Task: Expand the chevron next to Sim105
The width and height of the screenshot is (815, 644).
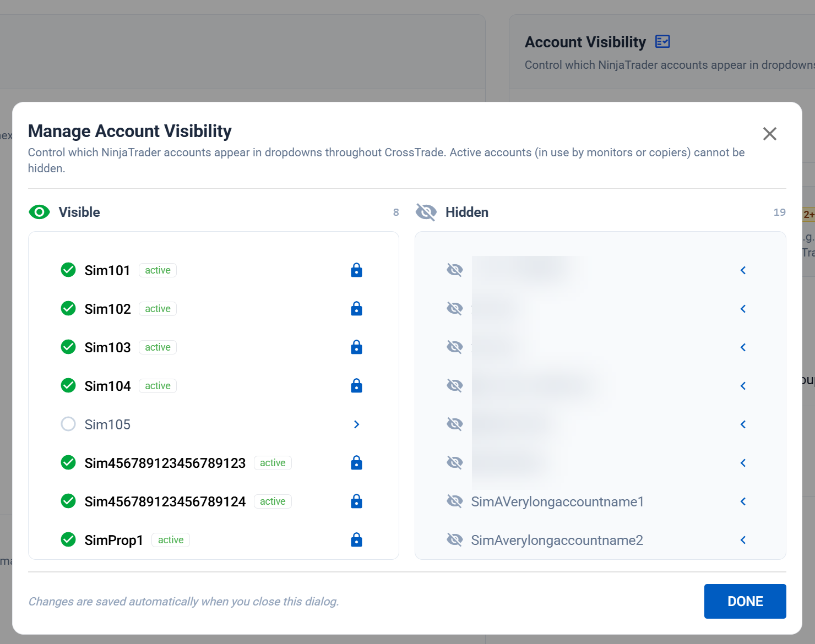Action: pos(356,424)
